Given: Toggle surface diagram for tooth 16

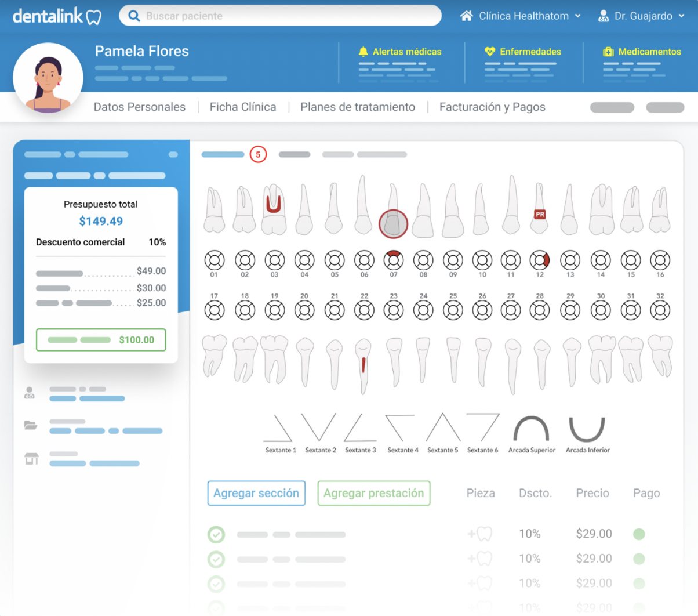Looking at the screenshot, I should [x=660, y=260].
